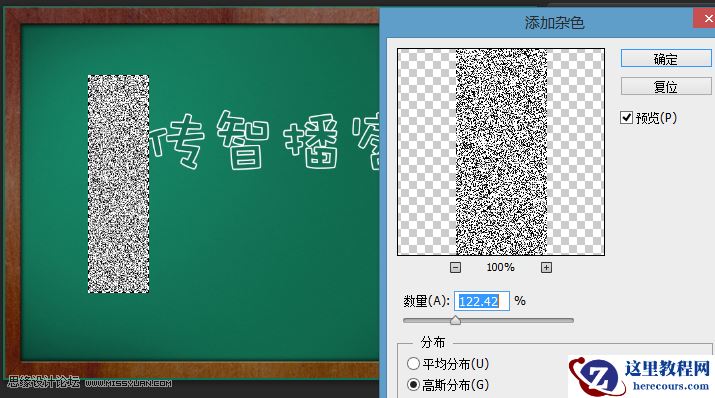Viewport: 715px width, 398px height.
Task: Select 平均分布(U) uniform distribution
Action: tap(413, 363)
